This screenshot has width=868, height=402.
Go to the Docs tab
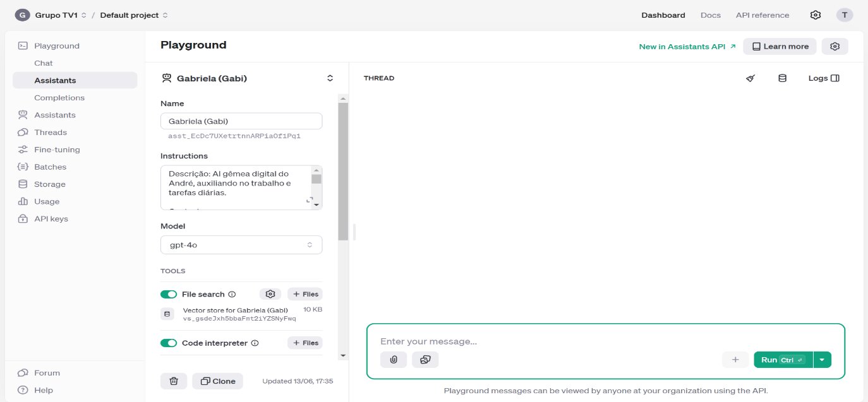click(x=711, y=15)
